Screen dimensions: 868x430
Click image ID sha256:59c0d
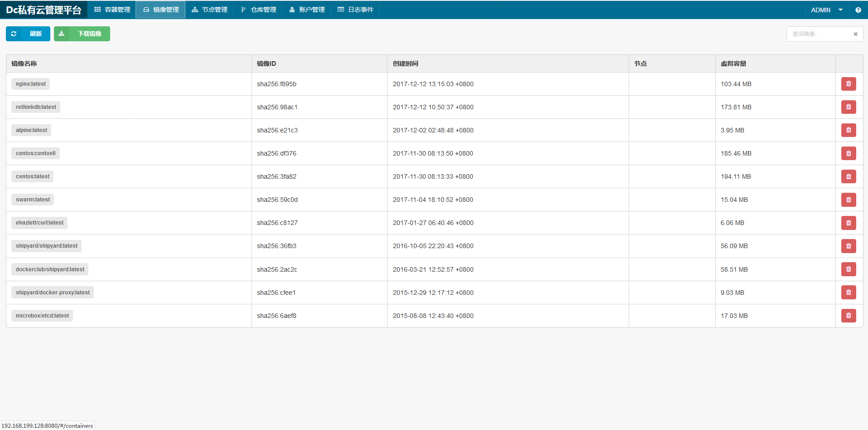click(277, 200)
